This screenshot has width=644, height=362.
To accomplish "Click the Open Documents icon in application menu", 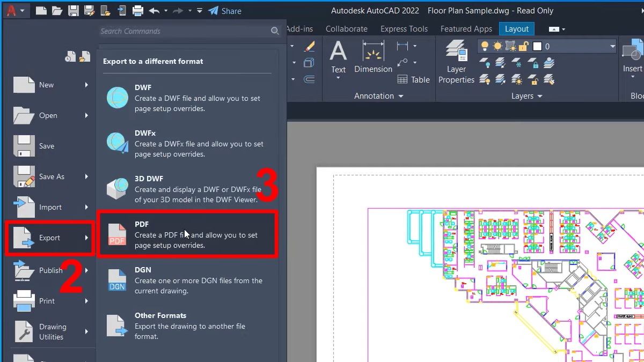I will [85, 56].
